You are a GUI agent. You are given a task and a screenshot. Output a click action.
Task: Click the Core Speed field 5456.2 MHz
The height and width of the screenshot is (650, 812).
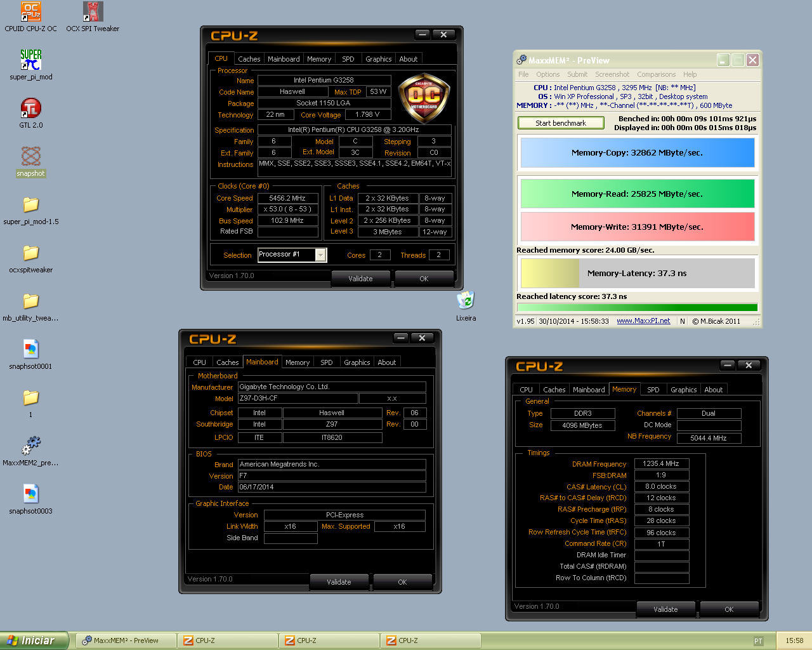tap(287, 198)
